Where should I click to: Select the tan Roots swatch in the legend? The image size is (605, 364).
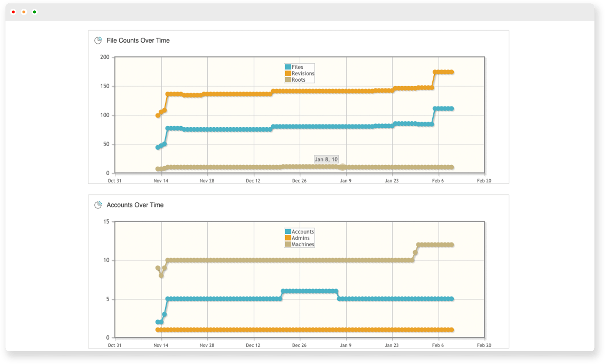coord(288,80)
